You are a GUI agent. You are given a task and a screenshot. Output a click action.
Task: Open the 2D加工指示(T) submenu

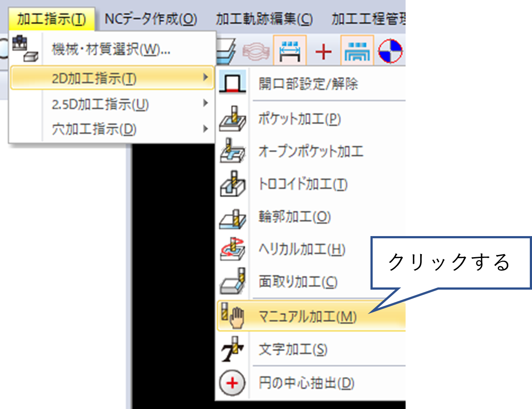tap(112, 78)
